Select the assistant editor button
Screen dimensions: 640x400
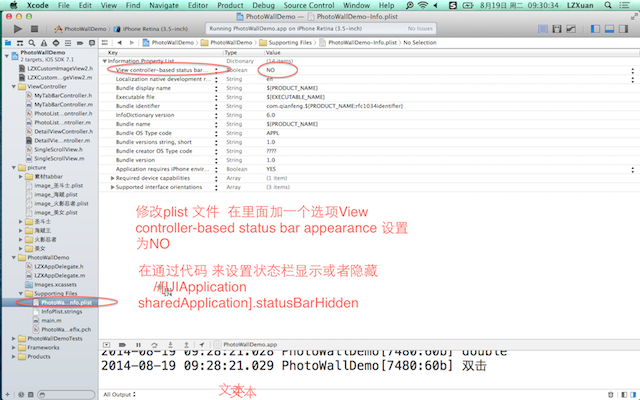pos(557,29)
